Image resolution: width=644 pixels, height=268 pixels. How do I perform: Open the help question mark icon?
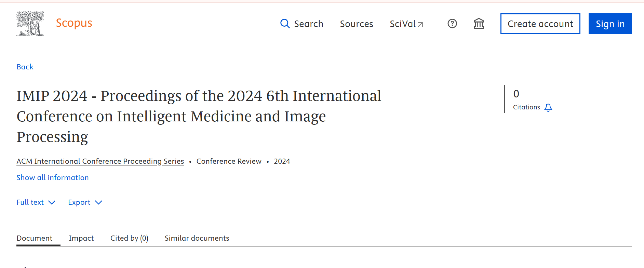(x=452, y=24)
